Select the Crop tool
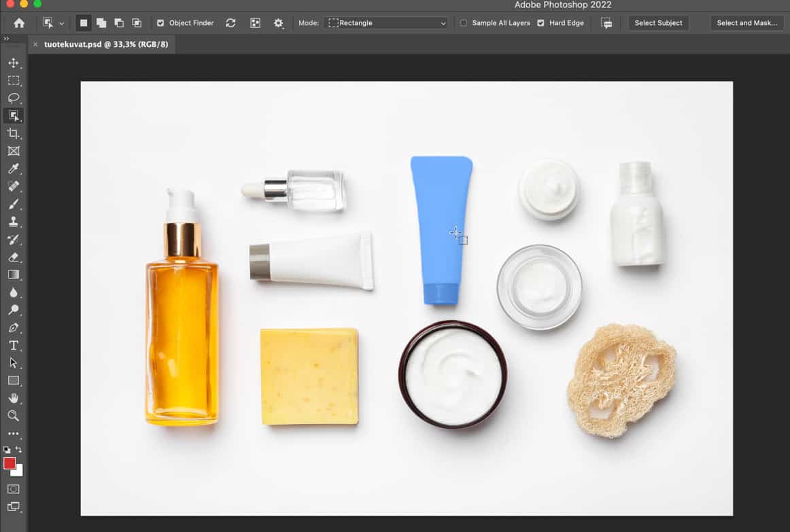The image size is (790, 532). click(14, 133)
